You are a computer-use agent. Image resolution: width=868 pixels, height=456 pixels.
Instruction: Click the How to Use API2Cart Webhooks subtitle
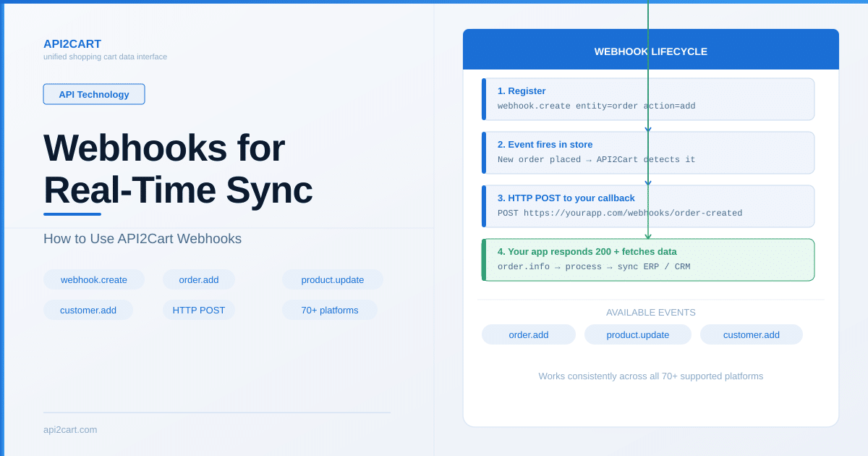tap(142, 239)
